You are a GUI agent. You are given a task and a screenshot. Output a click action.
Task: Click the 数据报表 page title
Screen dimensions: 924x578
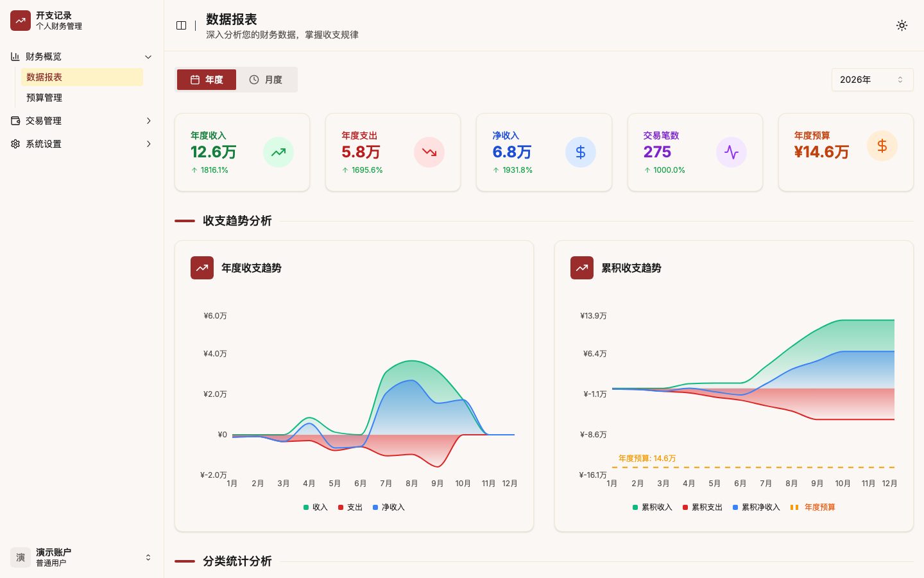pos(232,19)
